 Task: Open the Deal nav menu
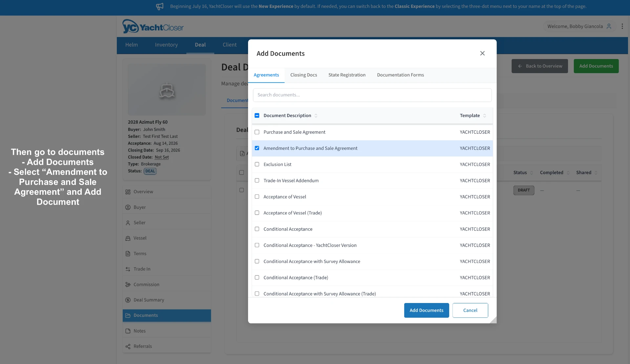tap(200, 45)
